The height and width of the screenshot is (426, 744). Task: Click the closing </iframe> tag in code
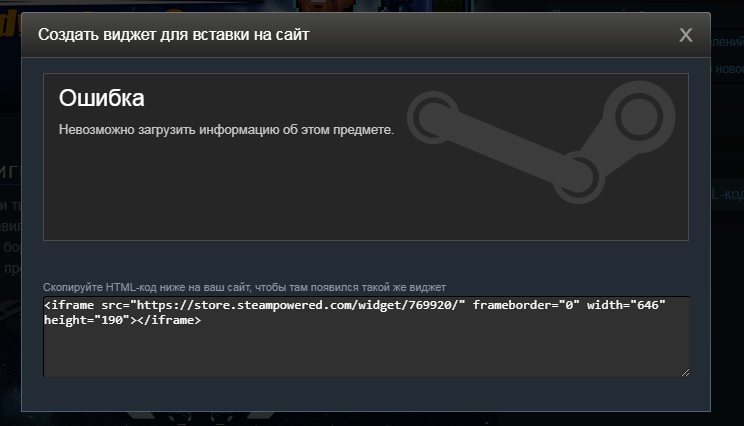[169, 320]
